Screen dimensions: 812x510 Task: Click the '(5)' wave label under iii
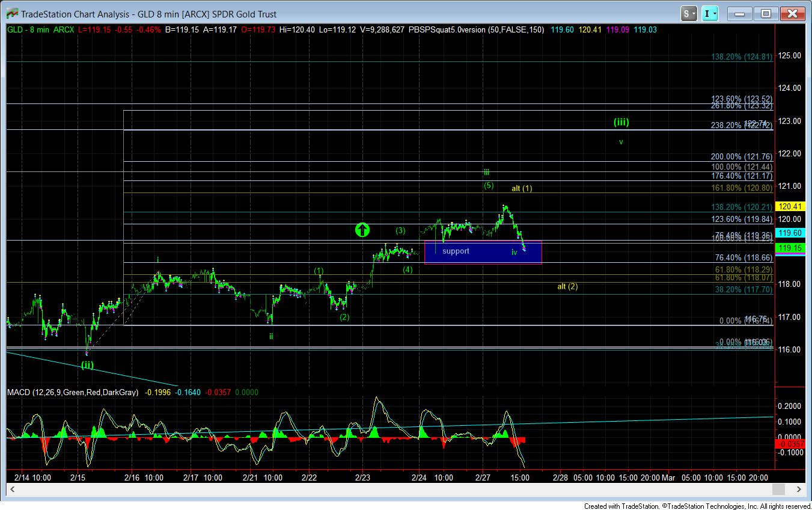tap(489, 185)
